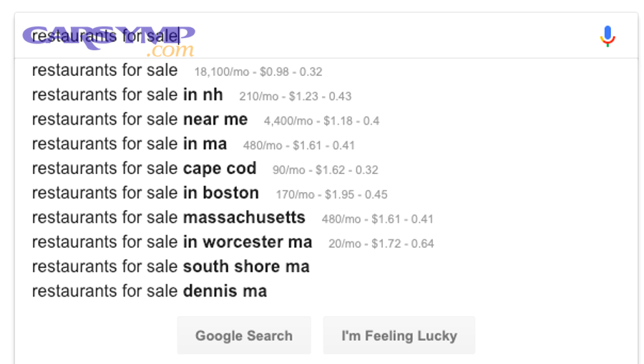The width and height of the screenshot is (644, 364).
Task: Select "restaurants for sale south shore ma"
Action: tap(170, 267)
